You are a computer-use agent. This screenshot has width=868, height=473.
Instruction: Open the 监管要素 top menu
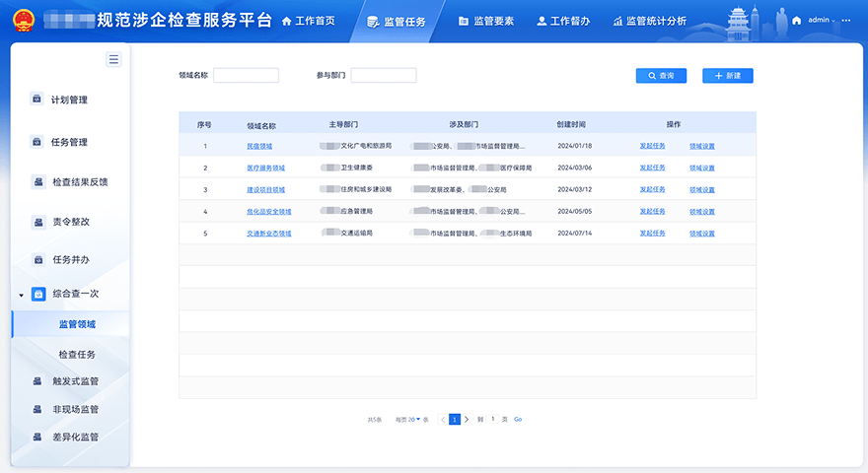pos(486,21)
